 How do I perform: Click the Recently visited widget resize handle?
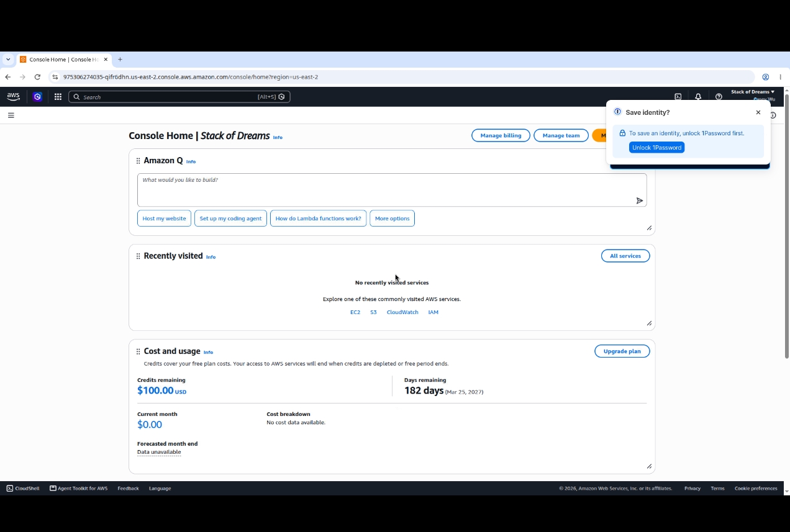coord(649,323)
